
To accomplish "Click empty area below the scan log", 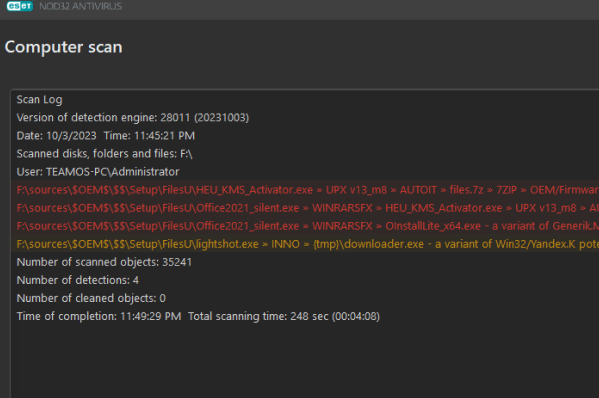I will [x=305, y=361].
